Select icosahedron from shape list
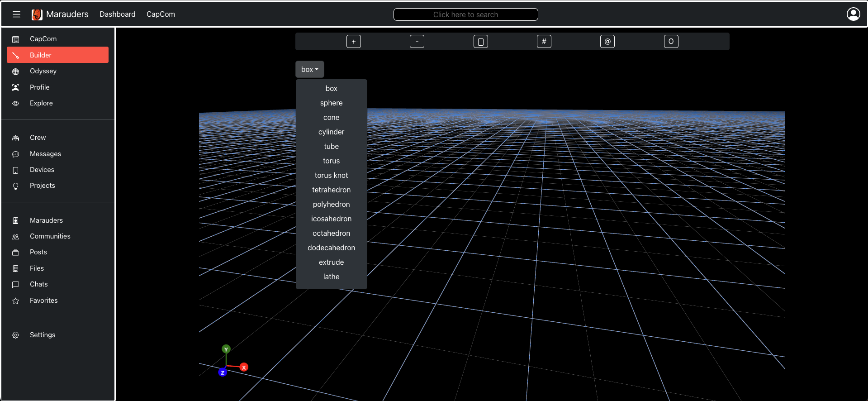The height and width of the screenshot is (401, 868). coord(332,219)
